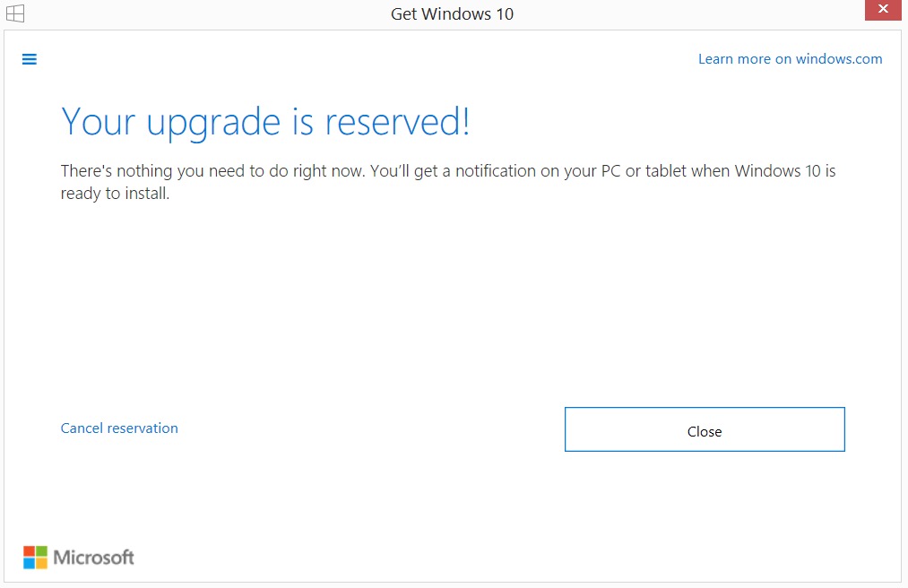Click the "Your upgrade is reserved!" heading

point(265,122)
